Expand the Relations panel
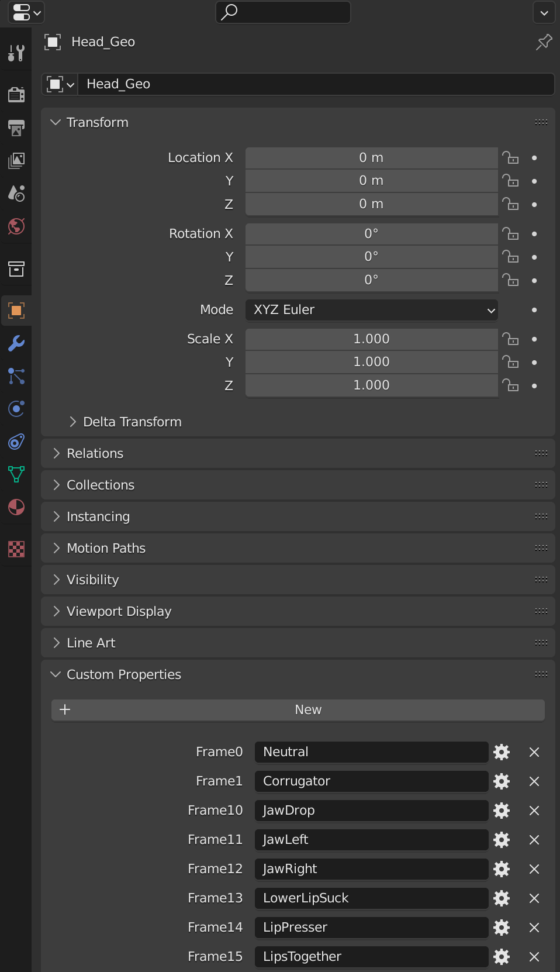 click(x=95, y=454)
